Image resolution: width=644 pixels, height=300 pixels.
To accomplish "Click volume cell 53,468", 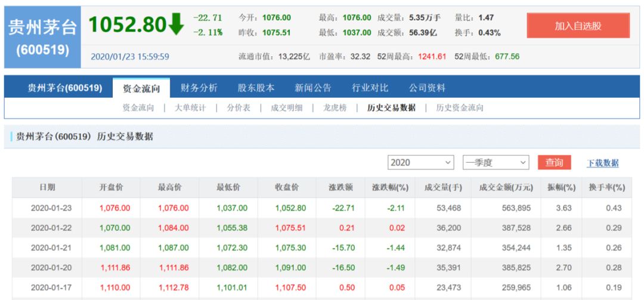I will tap(448, 208).
